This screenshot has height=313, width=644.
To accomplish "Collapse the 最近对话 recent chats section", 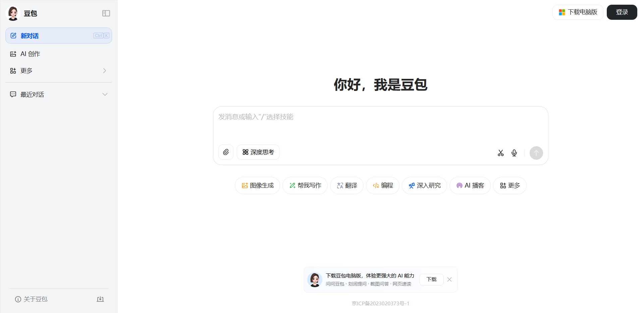I will pos(105,94).
